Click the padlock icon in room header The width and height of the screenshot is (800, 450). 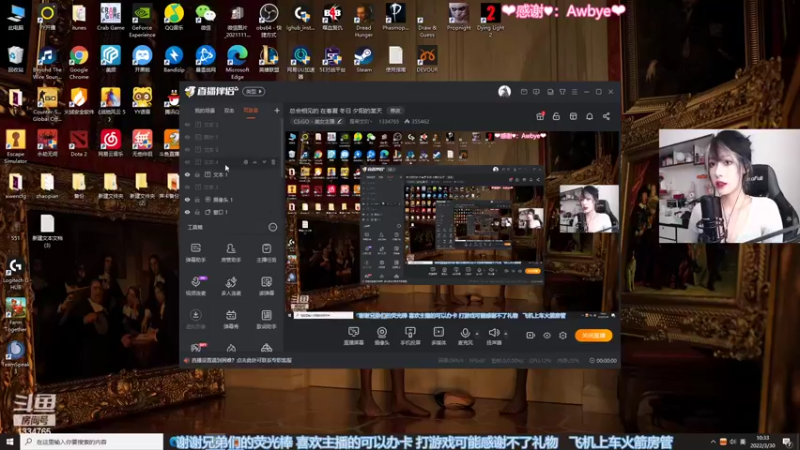pyautogui.click(x=556, y=116)
